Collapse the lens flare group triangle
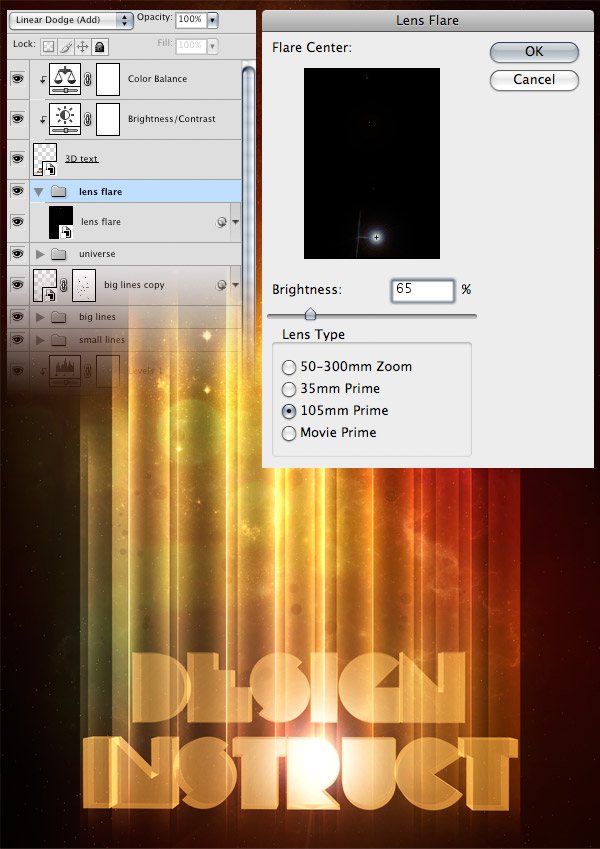This screenshot has width=600, height=849. pyautogui.click(x=39, y=192)
